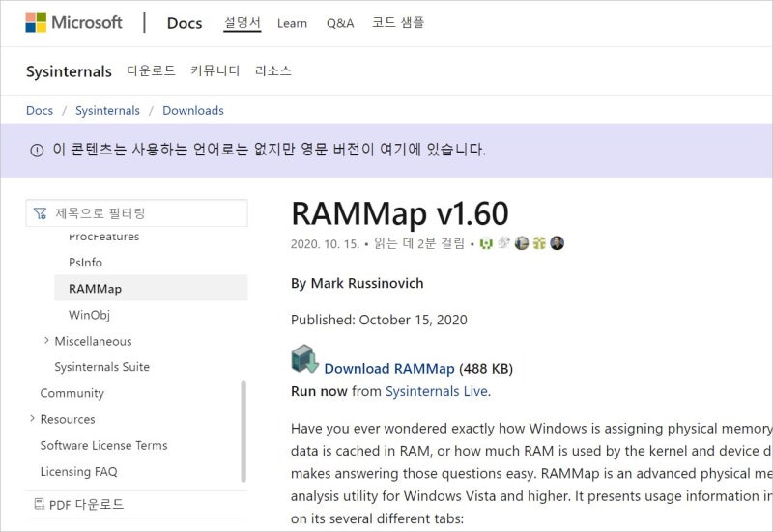Go to Downloads in the breadcrumb
The height and width of the screenshot is (532, 773).
[193, 110]
